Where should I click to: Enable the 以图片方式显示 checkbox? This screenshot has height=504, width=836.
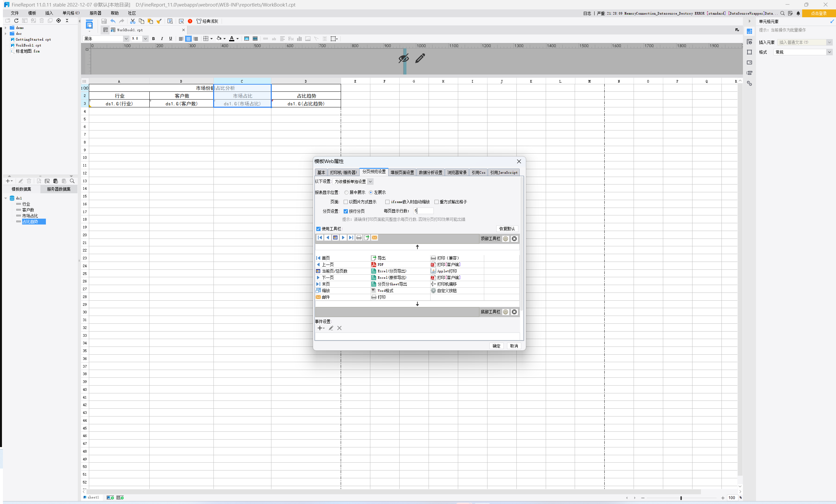(x=346, y=202)
